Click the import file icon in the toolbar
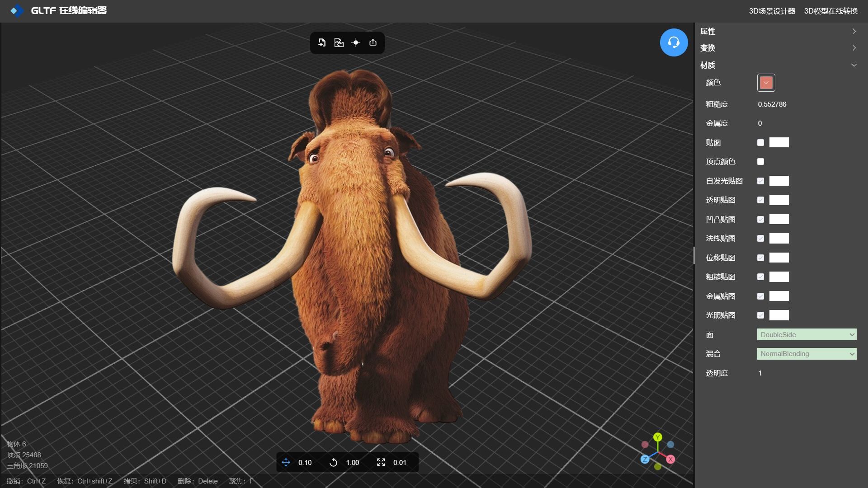 (x=322, y=42)
